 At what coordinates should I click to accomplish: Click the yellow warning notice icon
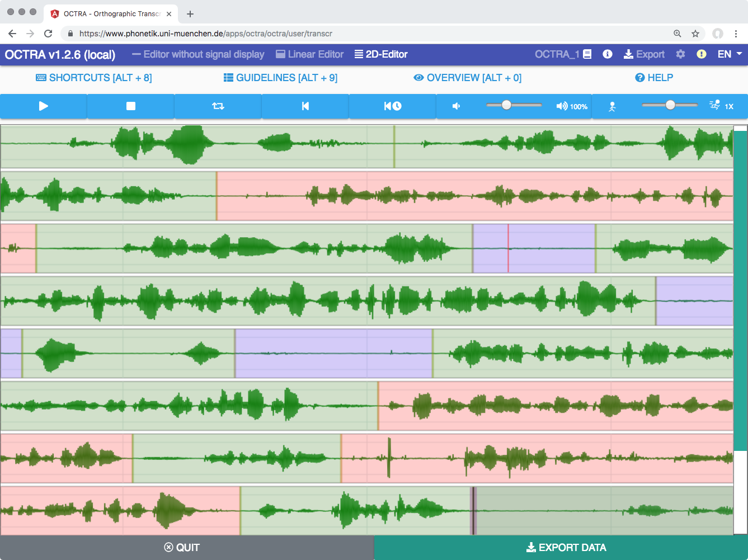(701, 54)
